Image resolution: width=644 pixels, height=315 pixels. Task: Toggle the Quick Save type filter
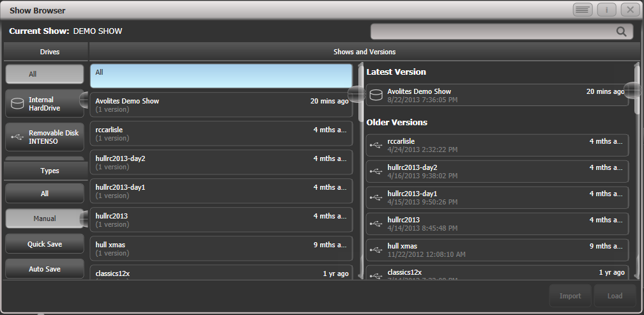click(x=44, y=244)
